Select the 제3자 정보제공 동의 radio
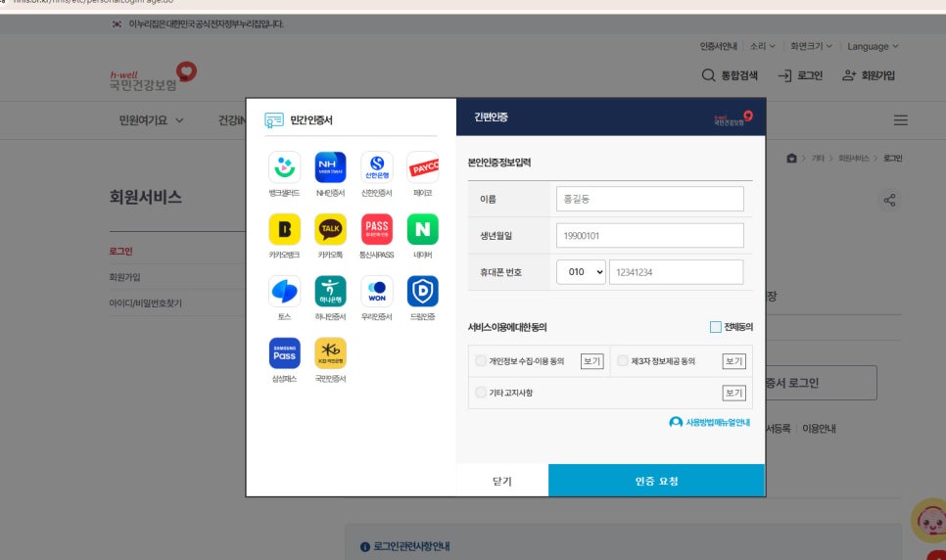The width and height of the screenshot is (946, 560). tap(623, 361)
